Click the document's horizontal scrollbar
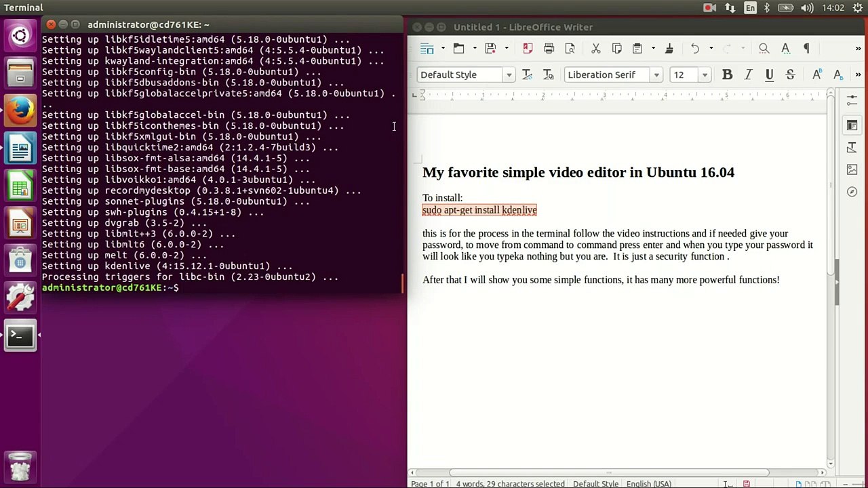This screenshot has height=488, width=868. [609, 472]
